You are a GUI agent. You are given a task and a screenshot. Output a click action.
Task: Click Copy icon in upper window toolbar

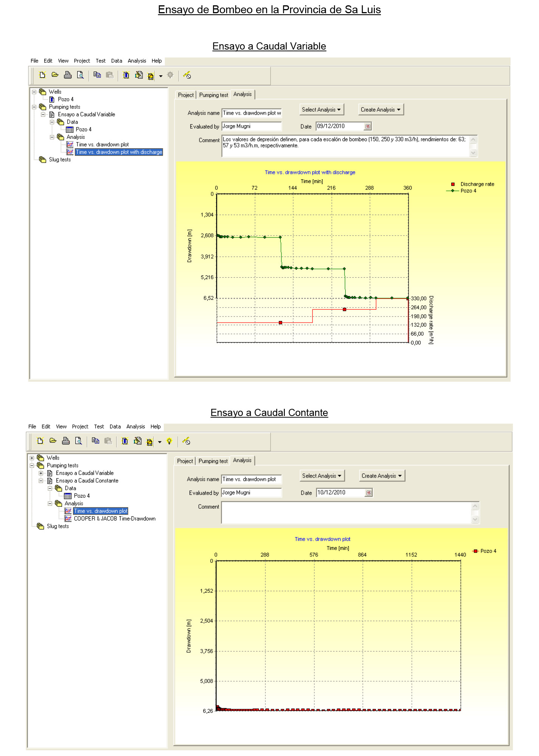(97, 75)
